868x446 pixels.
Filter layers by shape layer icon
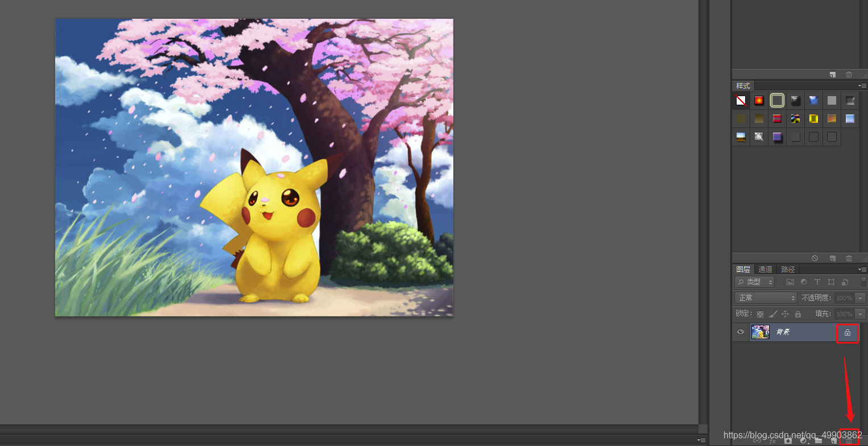coord(831,282)
